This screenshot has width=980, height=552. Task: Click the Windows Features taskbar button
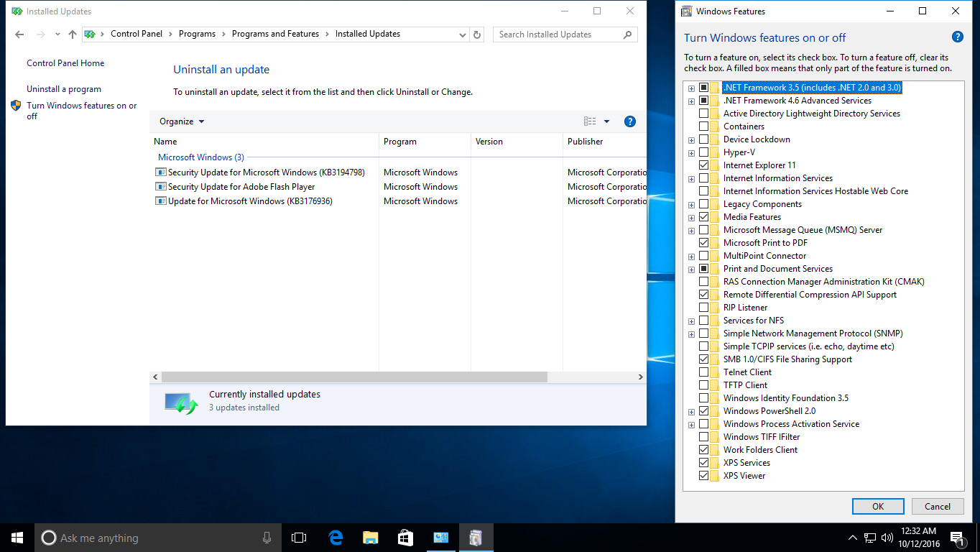476,538
